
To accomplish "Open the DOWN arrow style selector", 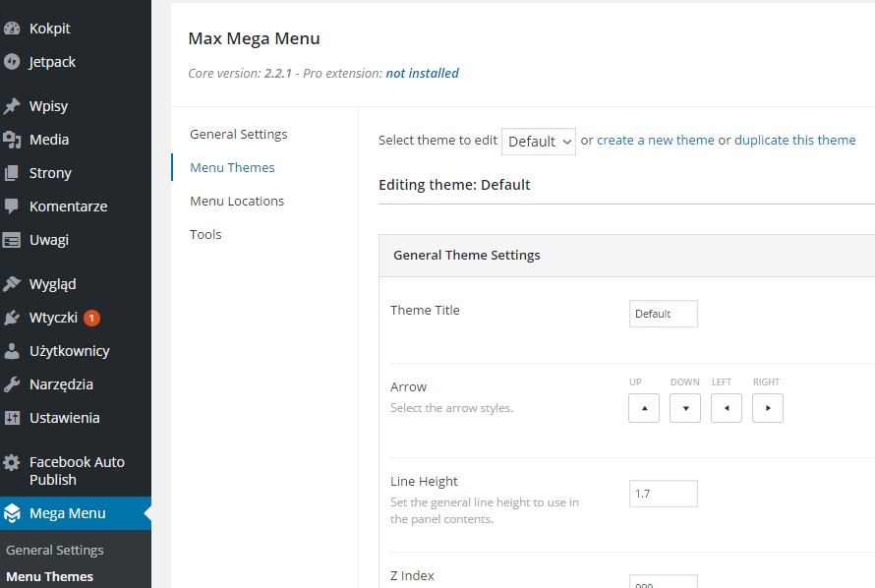I will point(685,408).
